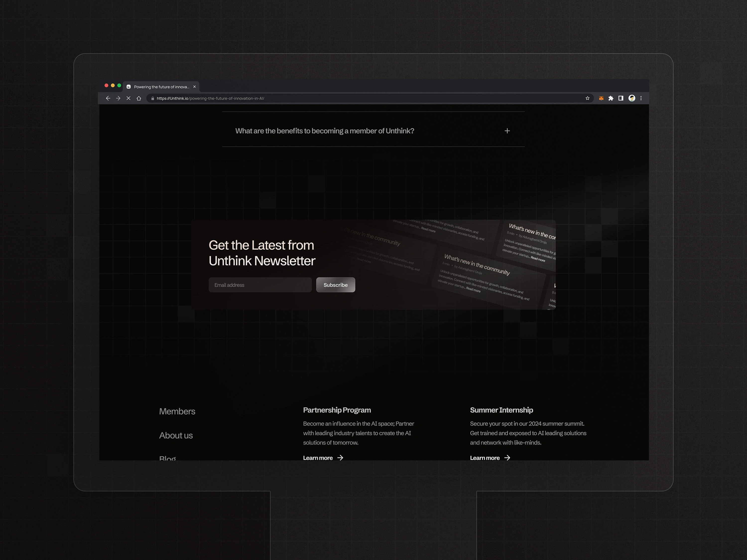This screenshot has height=560, width=747.
Task: Open the Extensions puzzle piece menu
Action: (x=611, y=98)
